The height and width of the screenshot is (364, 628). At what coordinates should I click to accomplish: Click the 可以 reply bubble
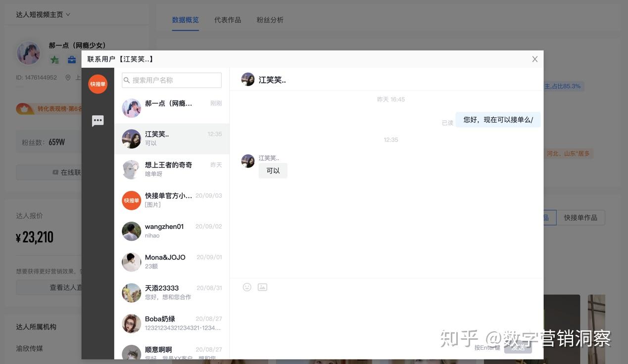click(273, 171)
